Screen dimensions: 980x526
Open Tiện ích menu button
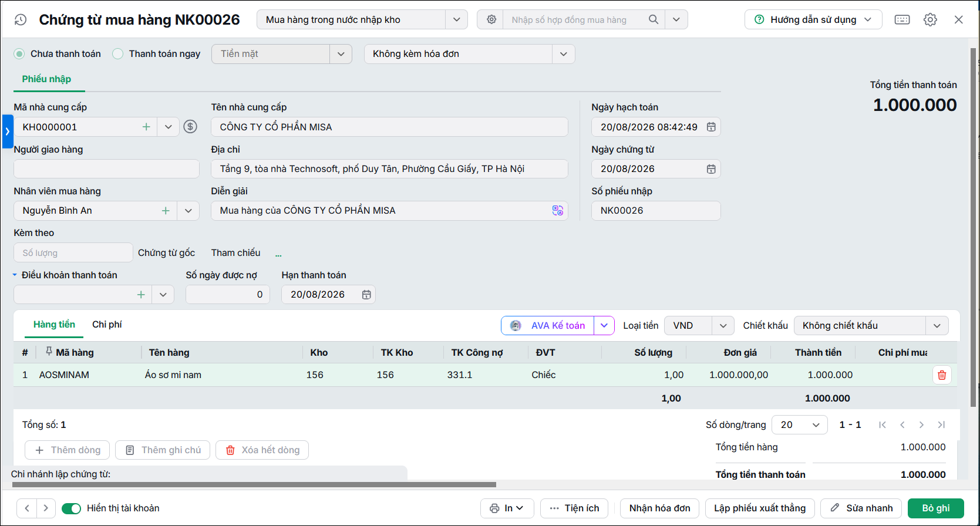(x=574, y=508)
